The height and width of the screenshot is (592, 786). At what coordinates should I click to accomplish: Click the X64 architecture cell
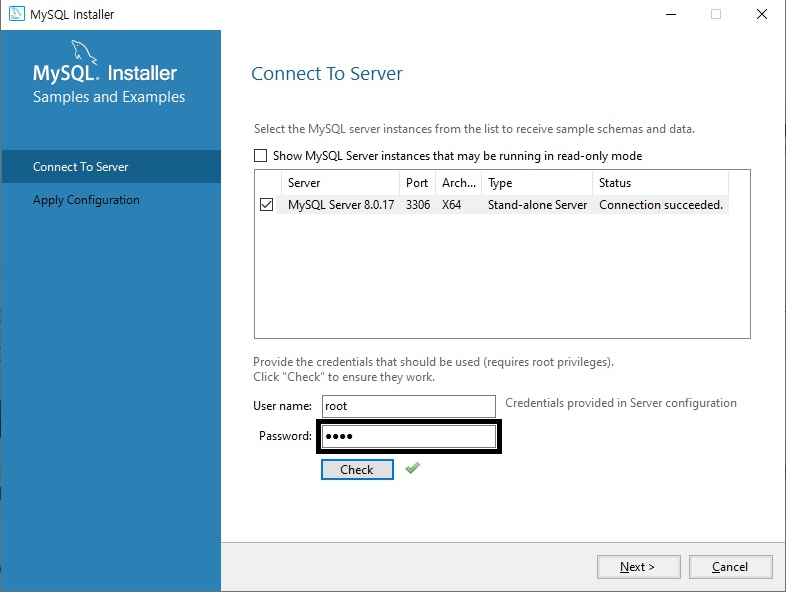(451, 205)
